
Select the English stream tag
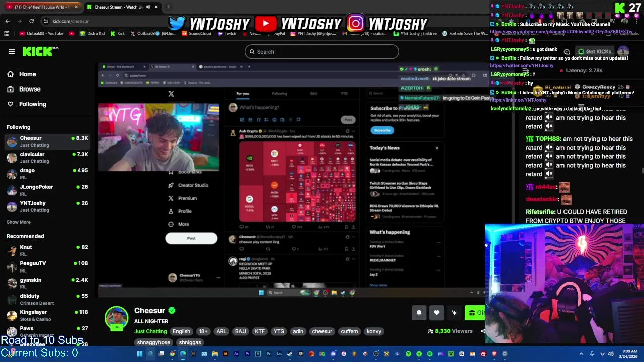tap(182, 331)
